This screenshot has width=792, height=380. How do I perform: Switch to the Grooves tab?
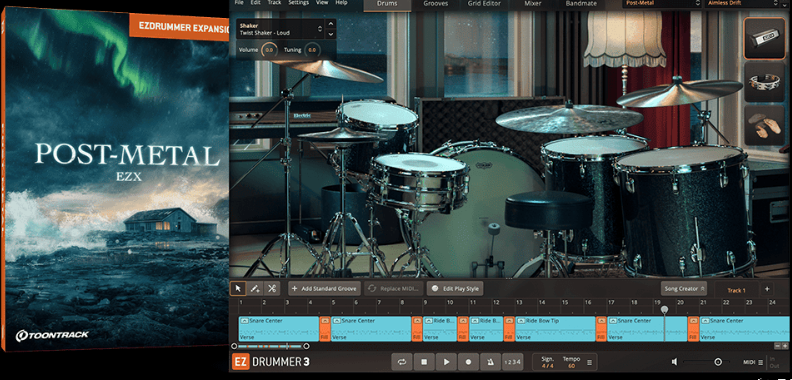[435, 4]
